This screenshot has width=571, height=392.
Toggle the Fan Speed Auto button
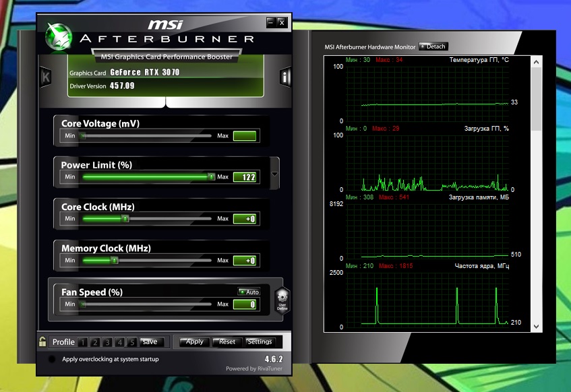249,292
